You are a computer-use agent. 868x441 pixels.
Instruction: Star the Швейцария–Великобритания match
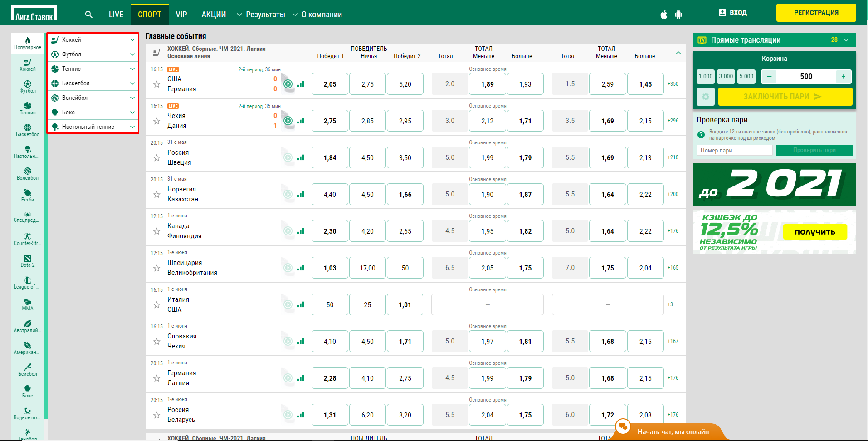(x=156, y=268)
